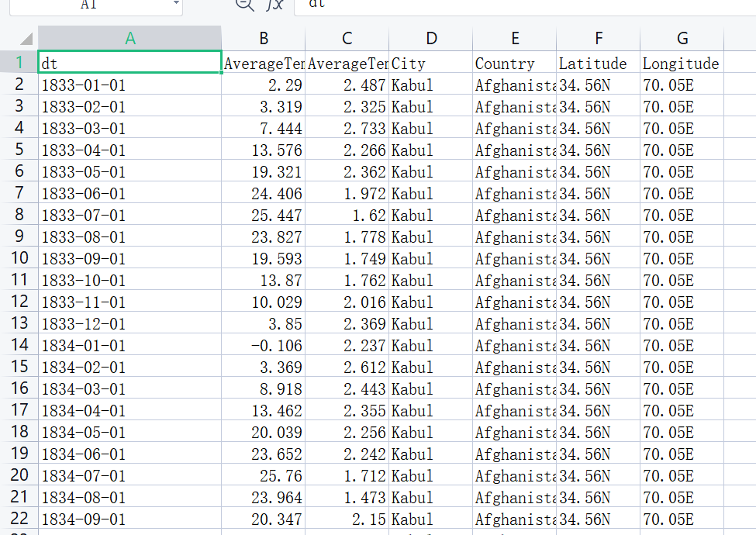Select row 14 header

[x=19, y=344]
